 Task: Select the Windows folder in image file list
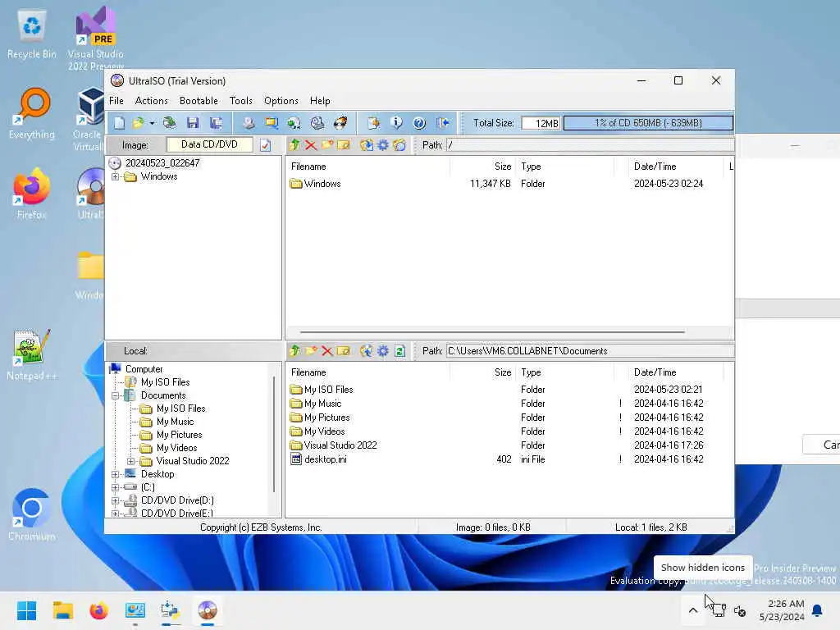pyautogui.click(x=322, y=184)
